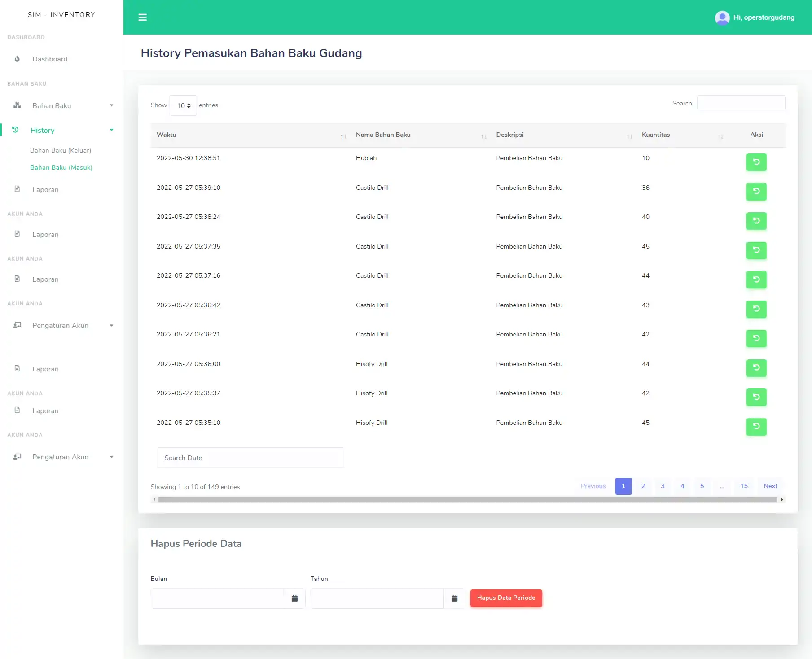Click the Tahun input field

377,598
